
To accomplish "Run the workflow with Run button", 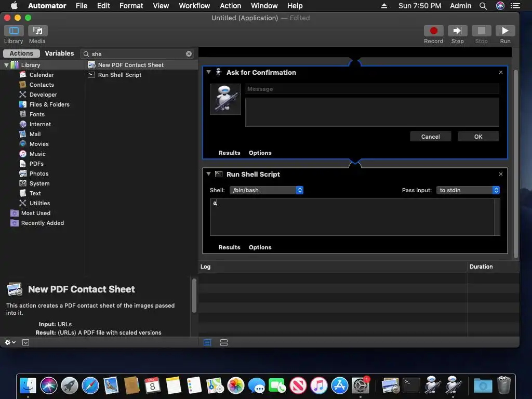I will 505,31.
